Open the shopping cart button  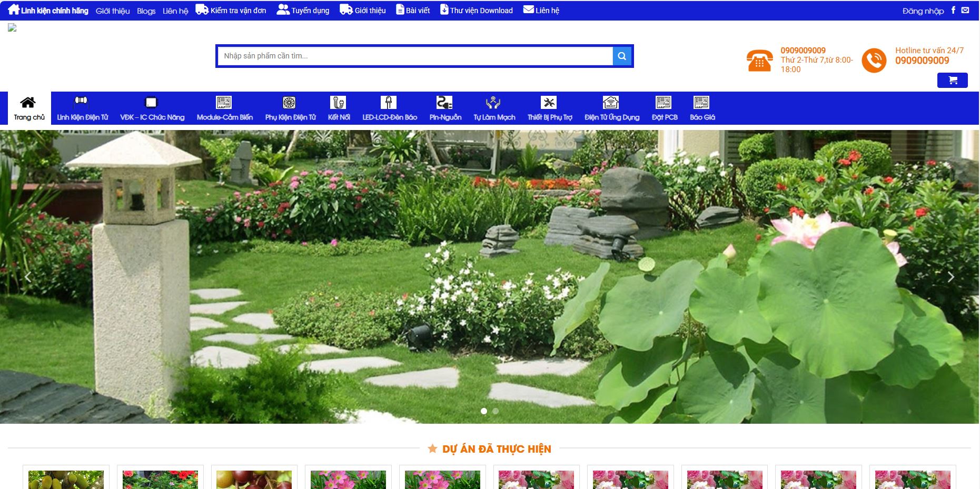(x=952, y=80)
